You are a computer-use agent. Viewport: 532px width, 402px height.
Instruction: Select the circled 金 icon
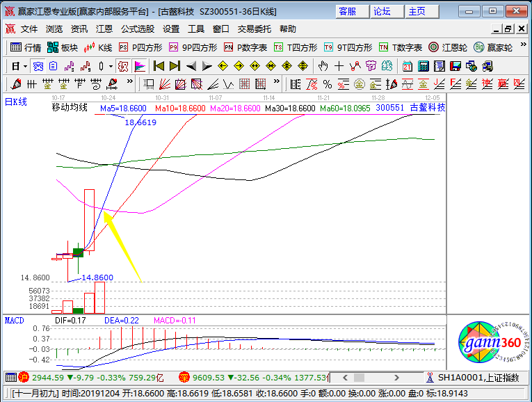click(360, 83)
